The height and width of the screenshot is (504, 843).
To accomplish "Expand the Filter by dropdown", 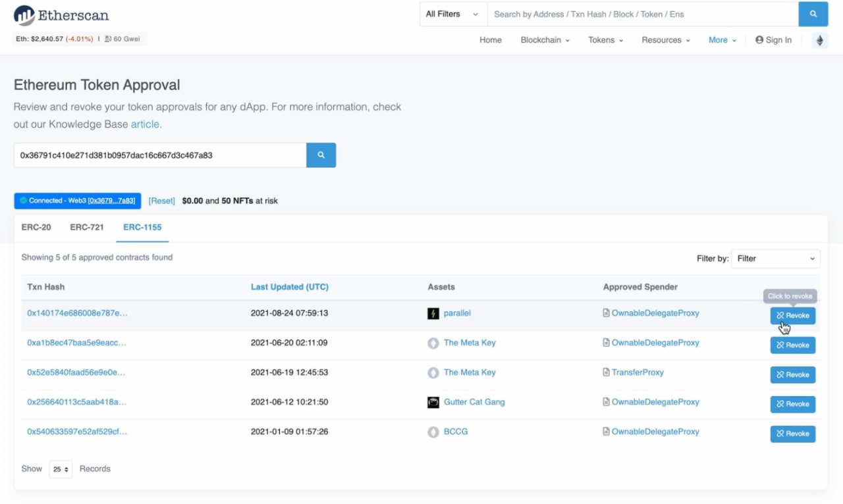I will tap(775, 259).
